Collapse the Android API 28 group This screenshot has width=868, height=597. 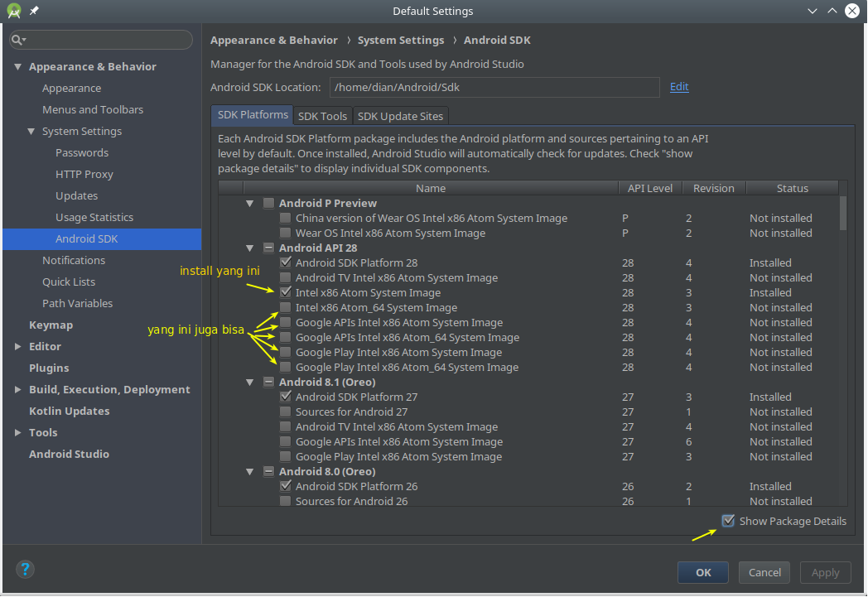click(249, 248)
